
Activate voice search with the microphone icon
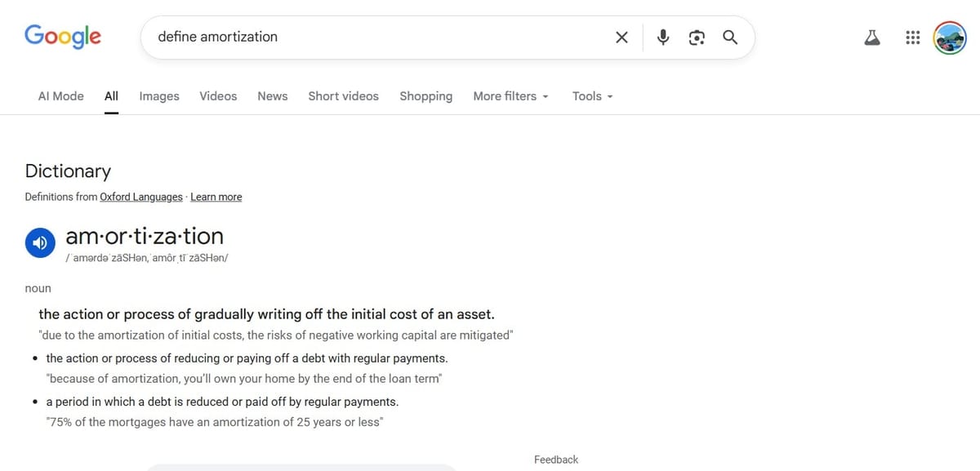pyautogui.click(x=662, y=37)
